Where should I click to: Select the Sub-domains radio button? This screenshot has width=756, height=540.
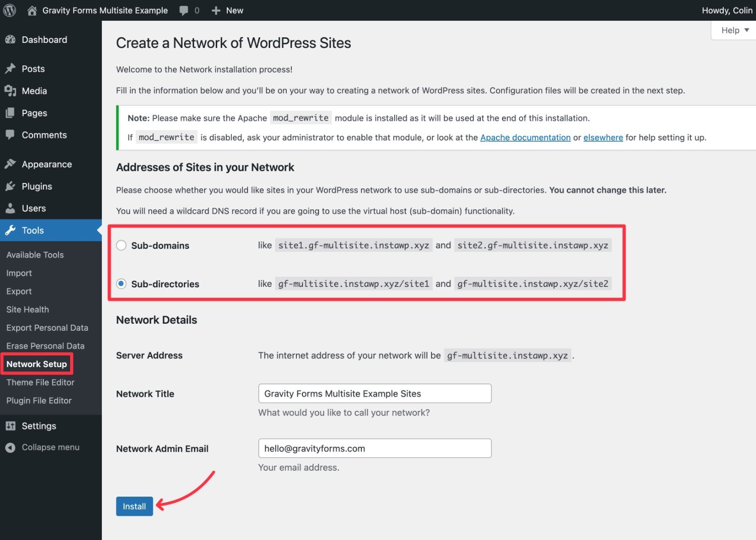coord(121,245)
